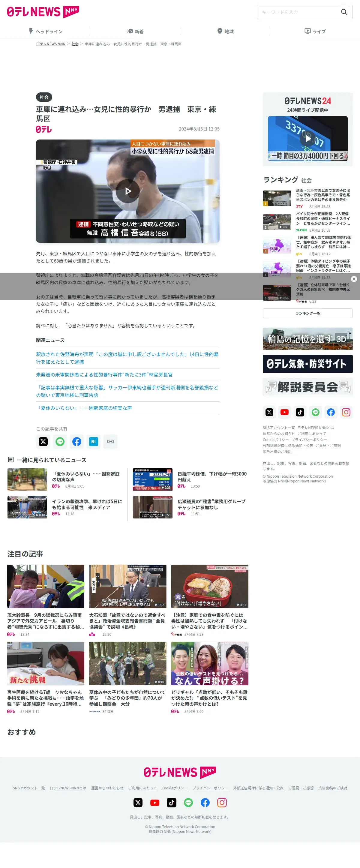
Task: Close the gray overlay banner
Action: (x=354, y=279)
